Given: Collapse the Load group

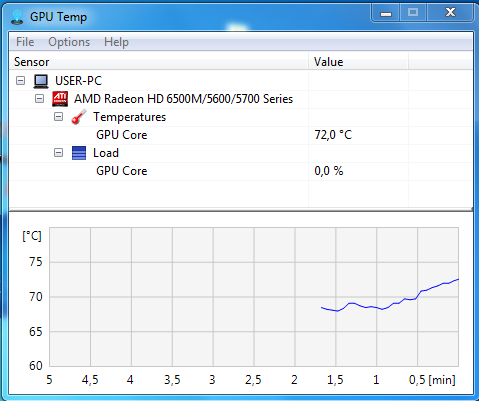Looking at the screenshot, I should [58, 153].
